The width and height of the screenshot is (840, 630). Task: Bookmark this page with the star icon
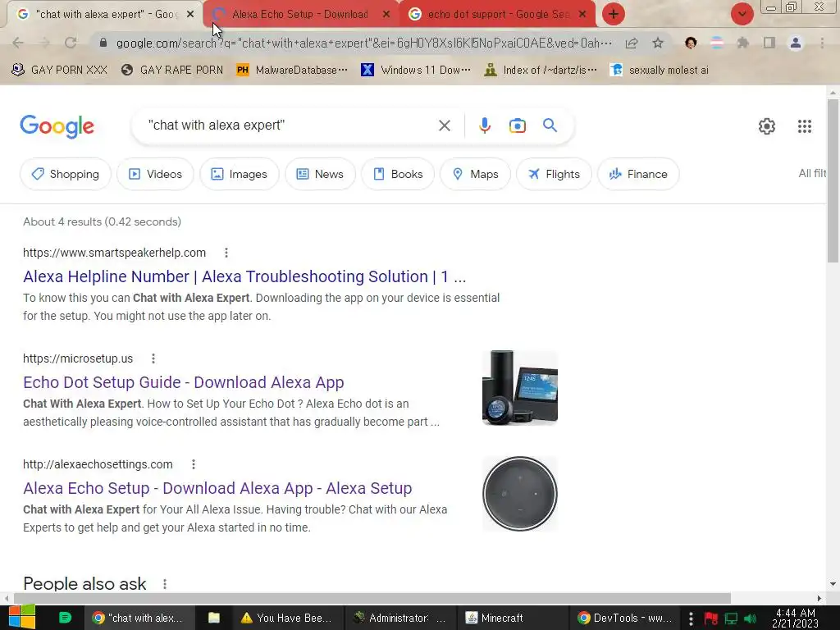point(658,43)
